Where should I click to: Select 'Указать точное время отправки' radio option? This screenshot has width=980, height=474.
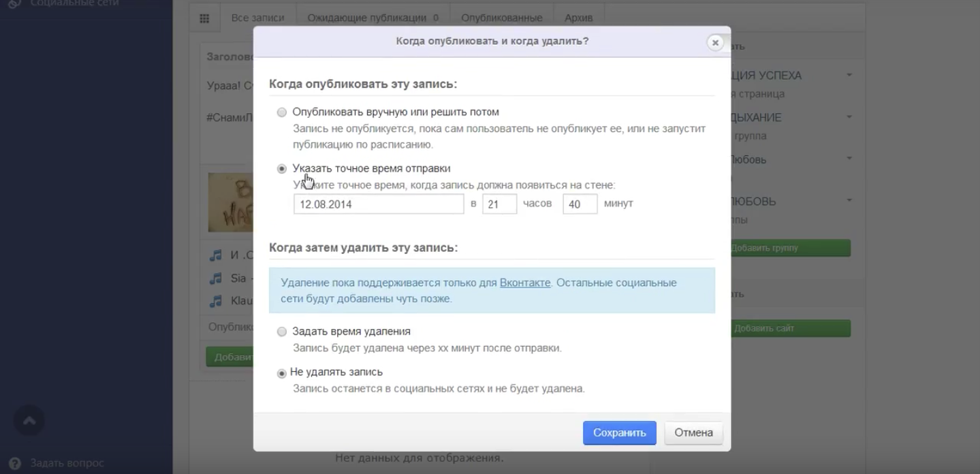point(282,169)
